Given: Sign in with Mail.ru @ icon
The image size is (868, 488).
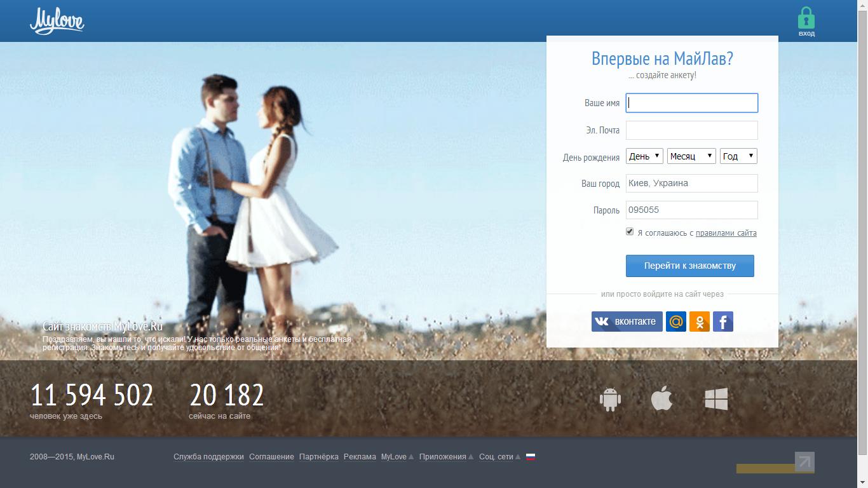Looking at the screenshot, I should coord(675,322).
